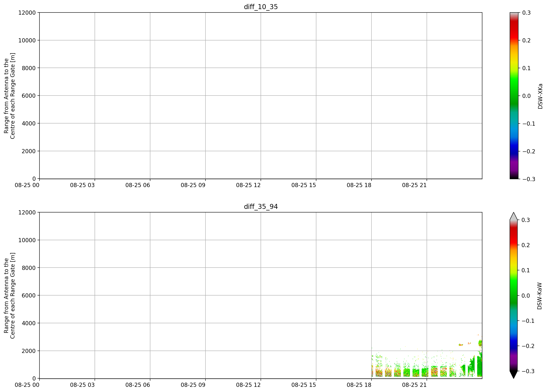Click the DSW-XKa colorbar gradient

click(x=514, y=96)
